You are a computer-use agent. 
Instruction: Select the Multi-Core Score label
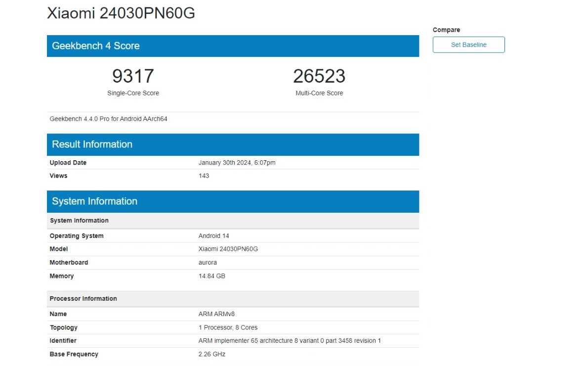coord(319,93)
